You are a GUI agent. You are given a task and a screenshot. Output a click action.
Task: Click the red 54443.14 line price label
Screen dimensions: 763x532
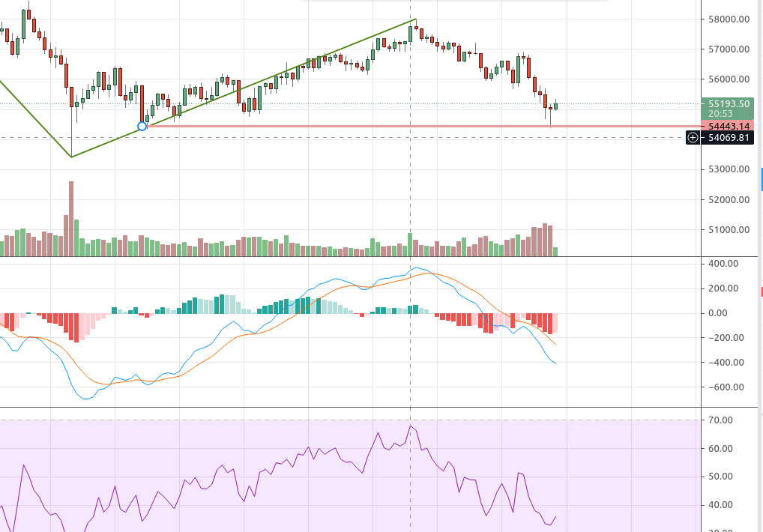click(728, 127)
